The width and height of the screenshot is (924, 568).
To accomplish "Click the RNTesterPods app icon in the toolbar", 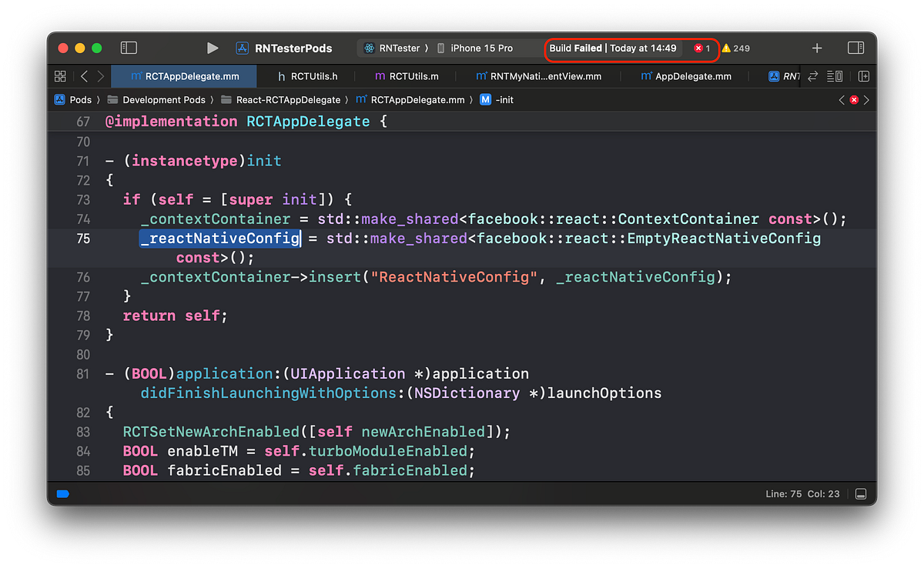I will click(x=242, y=48).
